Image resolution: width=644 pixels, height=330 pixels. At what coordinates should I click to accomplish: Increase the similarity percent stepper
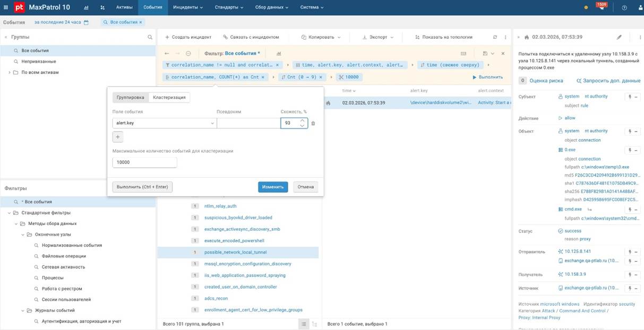click(x=302, y=120)
